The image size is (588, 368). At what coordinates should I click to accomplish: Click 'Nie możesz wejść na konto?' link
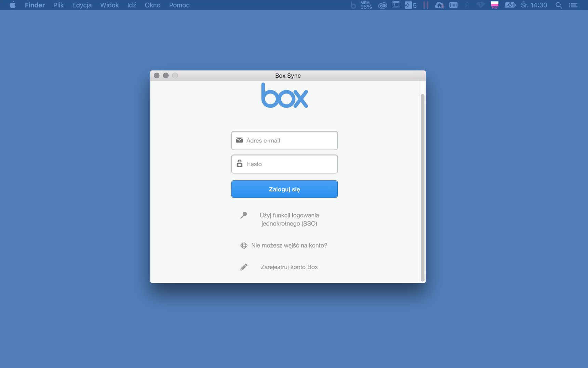(x=289, y=245)
